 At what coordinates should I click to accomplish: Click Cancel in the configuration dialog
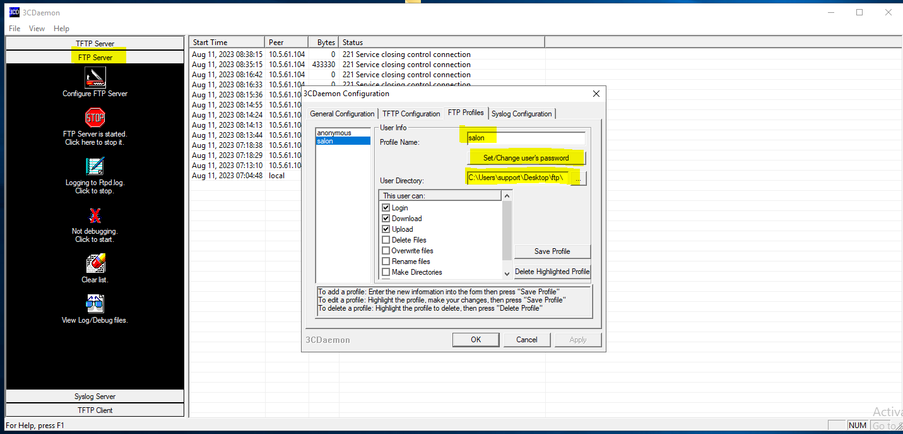pyautogui.click(x=526, y=340)
